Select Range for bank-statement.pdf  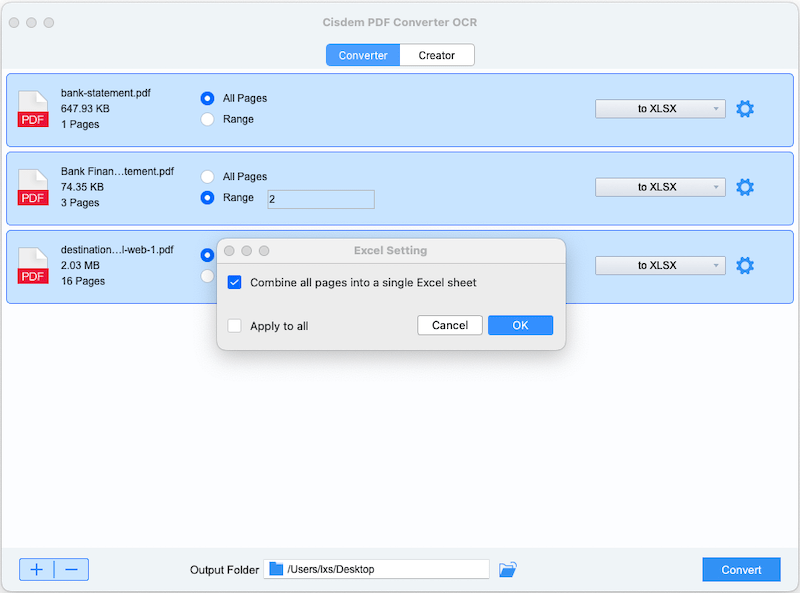207,119
